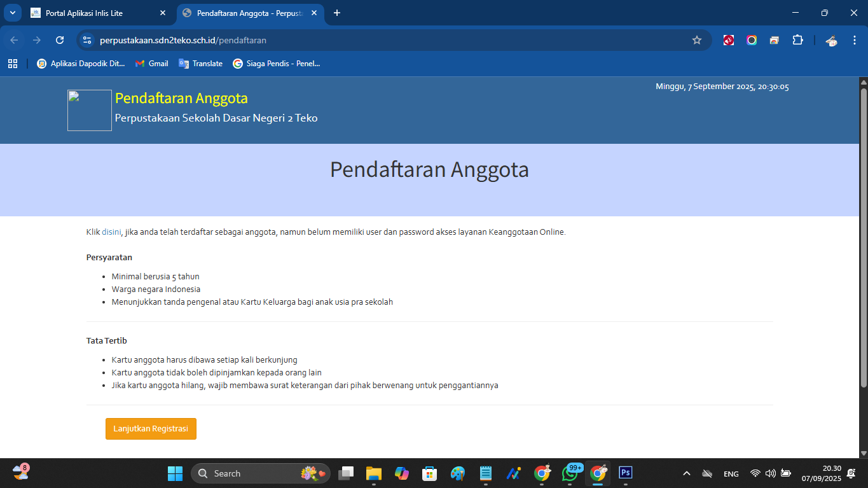The image size is (868, 488).
Task: Click the address bar URL field
Action: [x=382, y=40]
